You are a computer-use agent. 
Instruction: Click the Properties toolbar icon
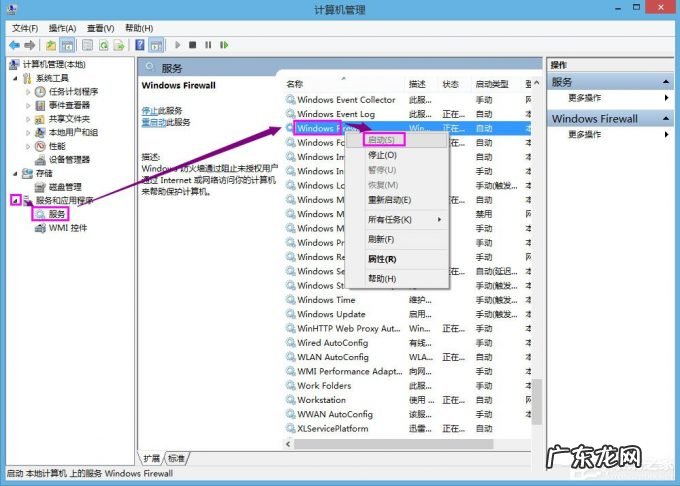point(87,45)
